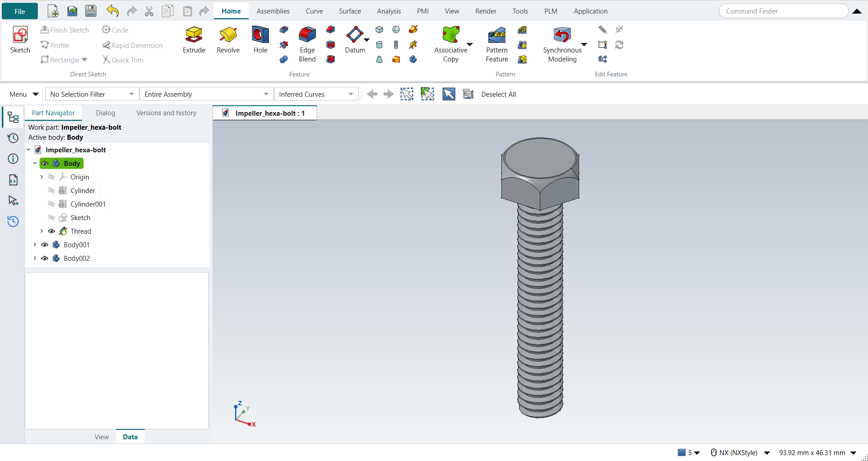Screen dimensions: 868x461
Task: Open the Part Navigator sidebar icon
Action: click(x=13, y=118)
